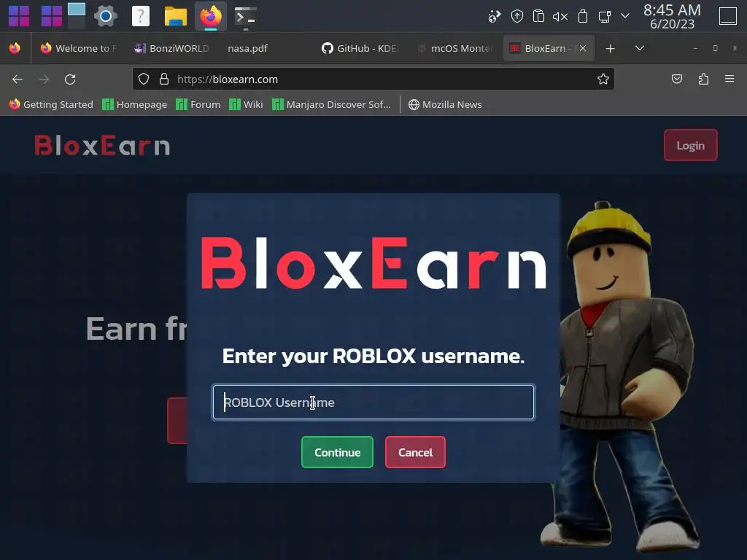Open the Homepage bookmark
The height and width of the screenshot is (560, 747).
[x=135, y=104]
